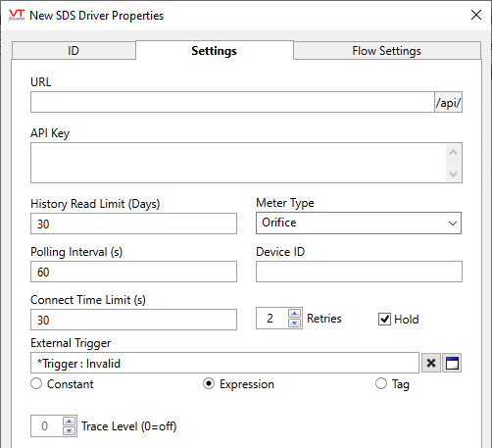The width and height of the screenshot is (492, 448).
Task: Decrease Trace Level using the down arrow
Action: pos(69,430)
